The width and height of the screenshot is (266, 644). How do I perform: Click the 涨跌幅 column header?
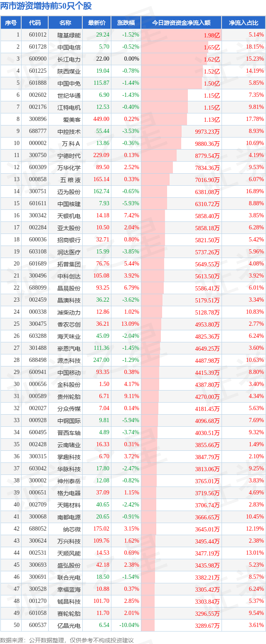tap(126, 23)
